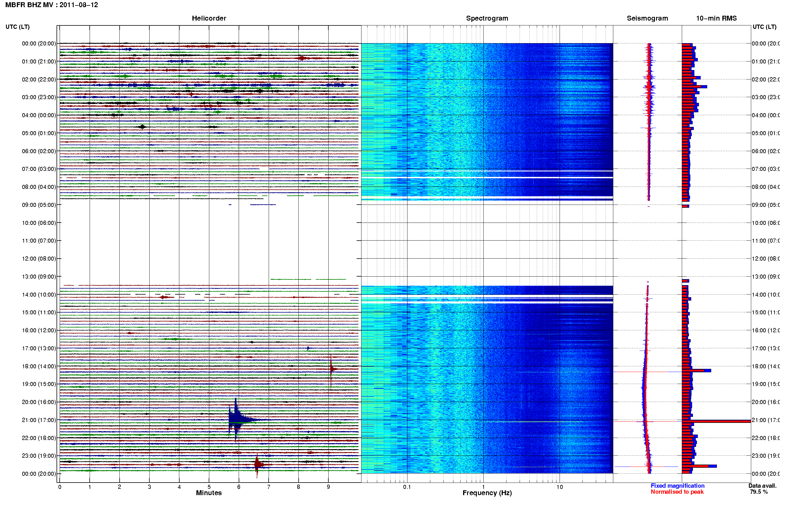Click the left axis label 04:00 (00:00)
The image size is (812, 508).
point(39,115)
